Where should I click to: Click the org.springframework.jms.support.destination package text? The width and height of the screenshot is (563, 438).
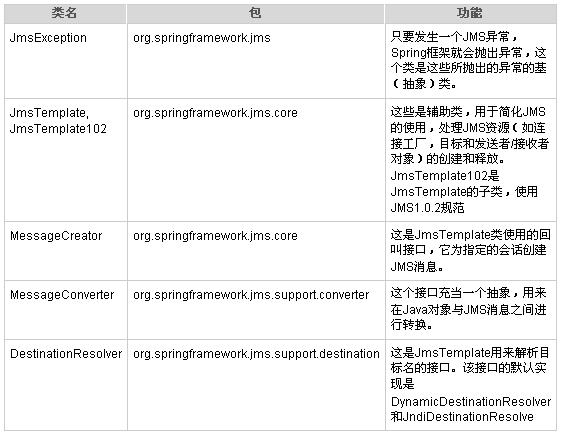click(256, 354)
